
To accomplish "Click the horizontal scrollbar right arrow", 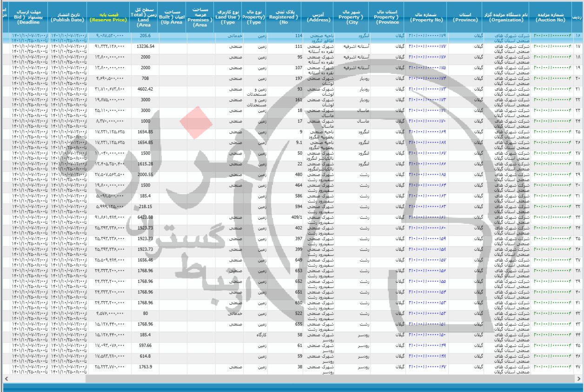I will 579,379.
